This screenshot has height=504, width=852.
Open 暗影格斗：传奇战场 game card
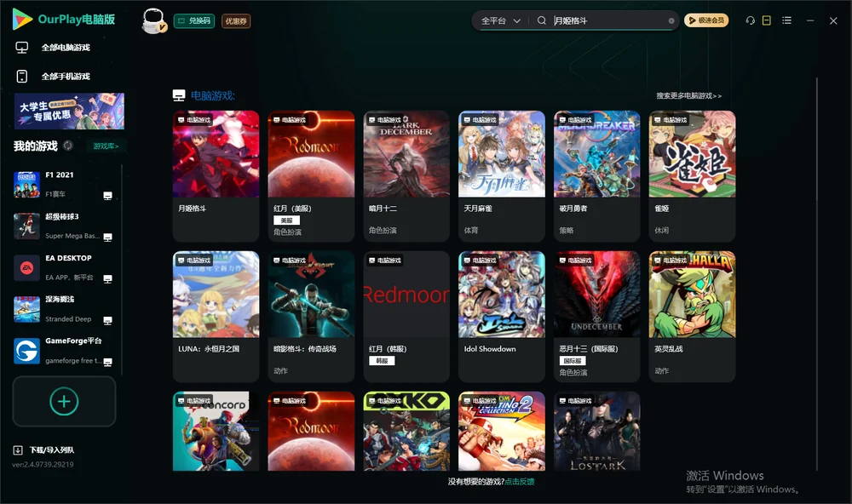311,317
